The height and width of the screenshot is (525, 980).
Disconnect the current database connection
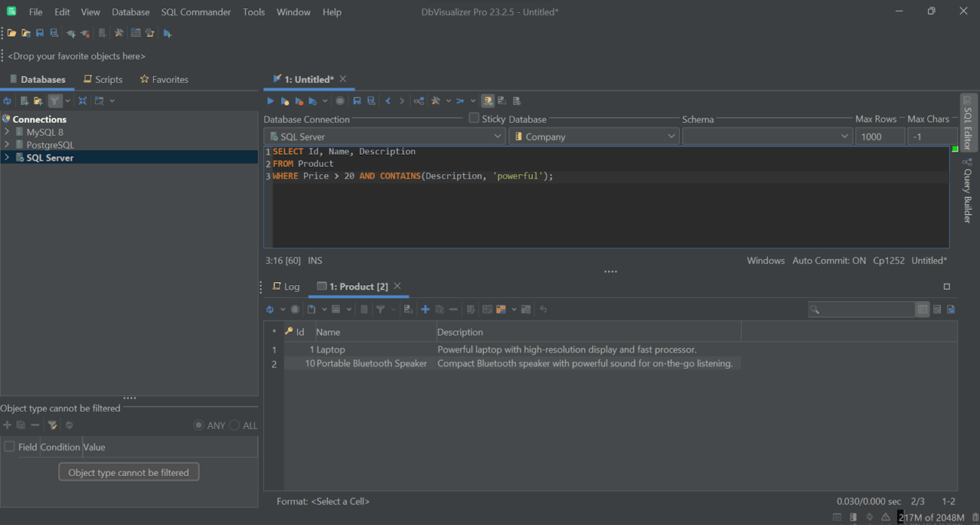(x=84, y=32)
